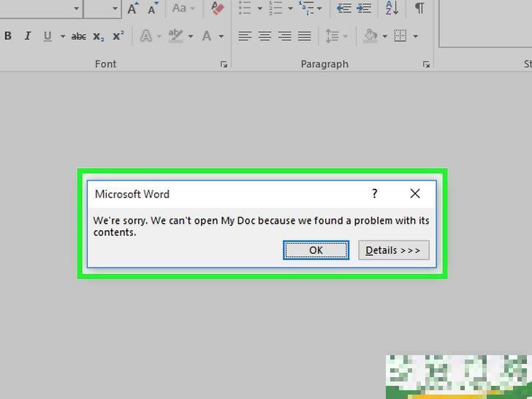Justify the paragraph text
Viewport: 532px width, 399px height.
[x=304, y=36]
